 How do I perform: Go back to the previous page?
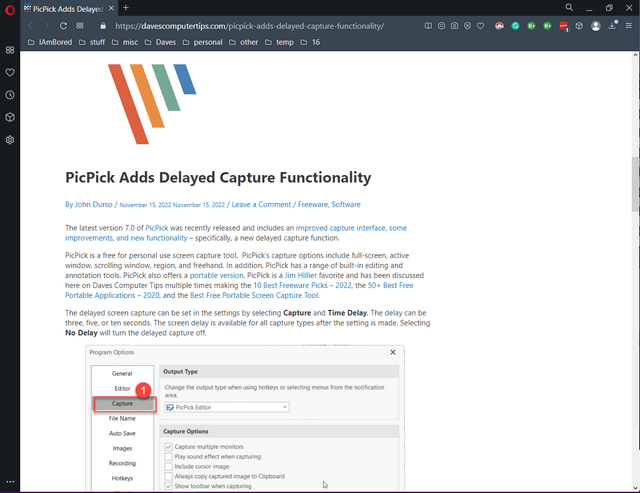pos(30,26)
